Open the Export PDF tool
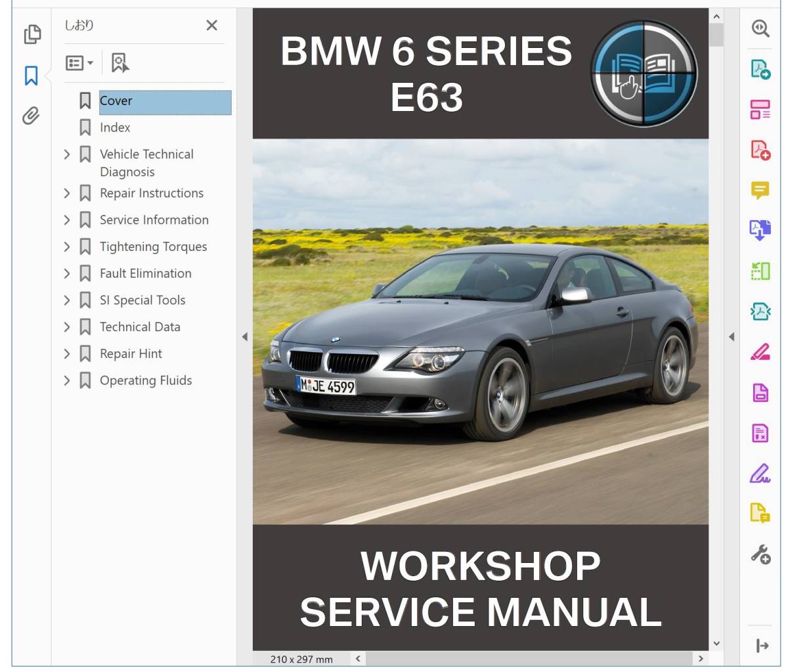Viewport: 788px width, 672px height. [760, 69]
